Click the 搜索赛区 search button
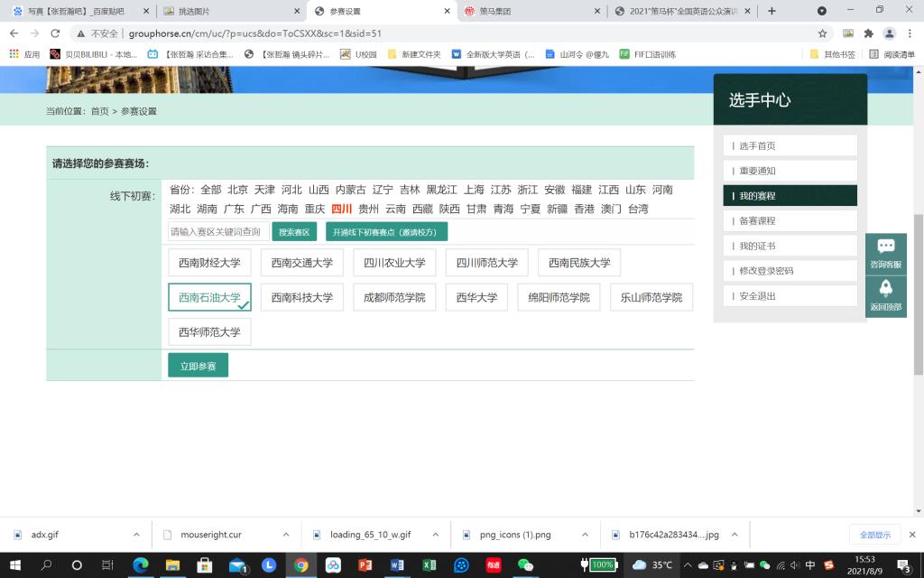Screen dimensions: 924x578 [x=294, y=232]
